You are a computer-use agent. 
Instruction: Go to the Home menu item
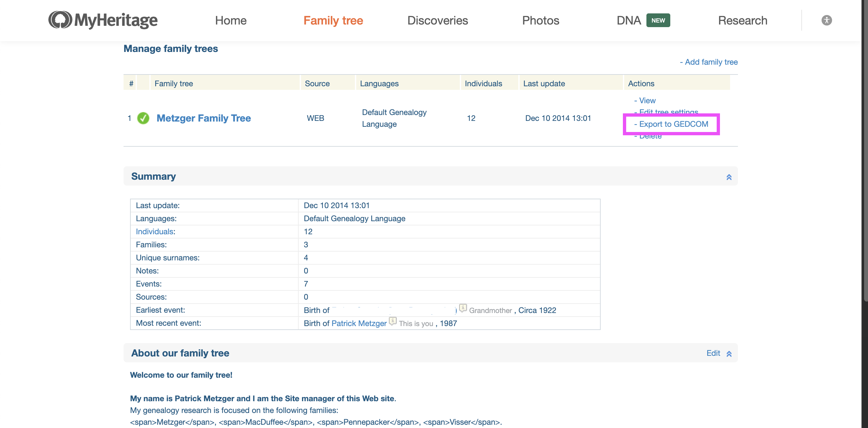point(230,20)
